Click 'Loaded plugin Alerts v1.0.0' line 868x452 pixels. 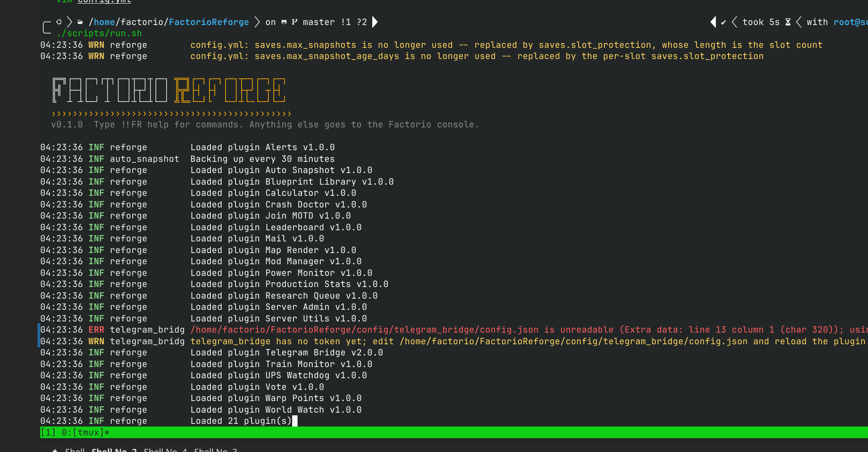[262, 148]
